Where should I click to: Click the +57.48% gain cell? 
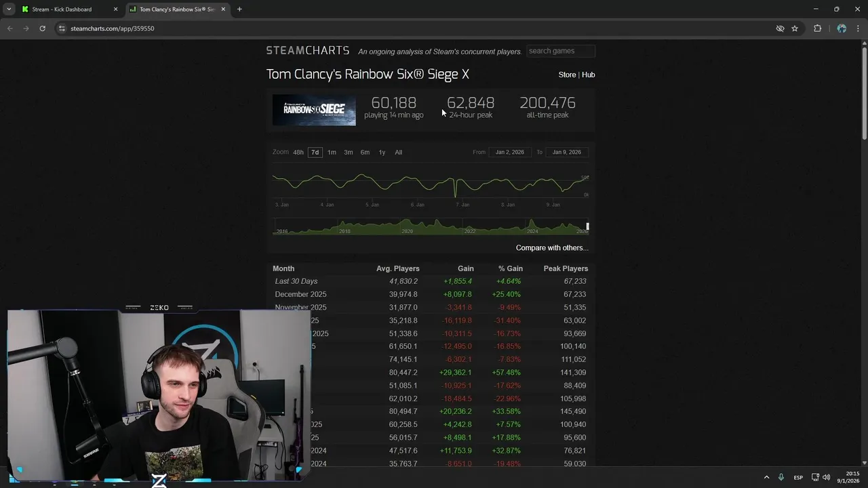[506, 373]
